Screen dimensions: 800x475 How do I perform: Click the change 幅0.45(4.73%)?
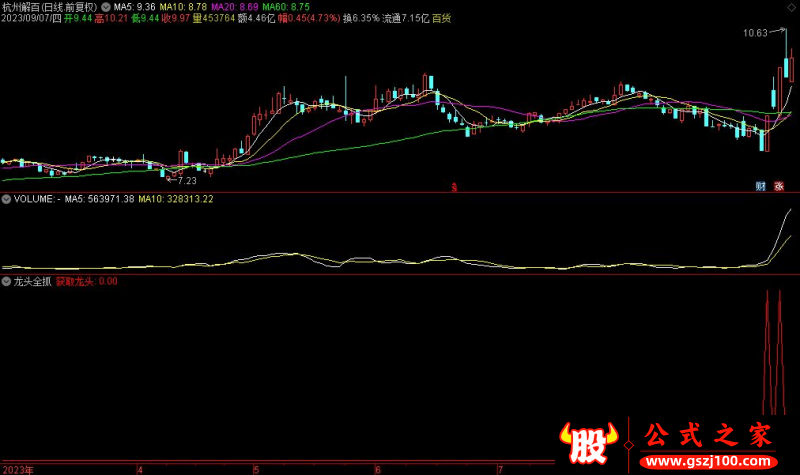tap(309, 18)
